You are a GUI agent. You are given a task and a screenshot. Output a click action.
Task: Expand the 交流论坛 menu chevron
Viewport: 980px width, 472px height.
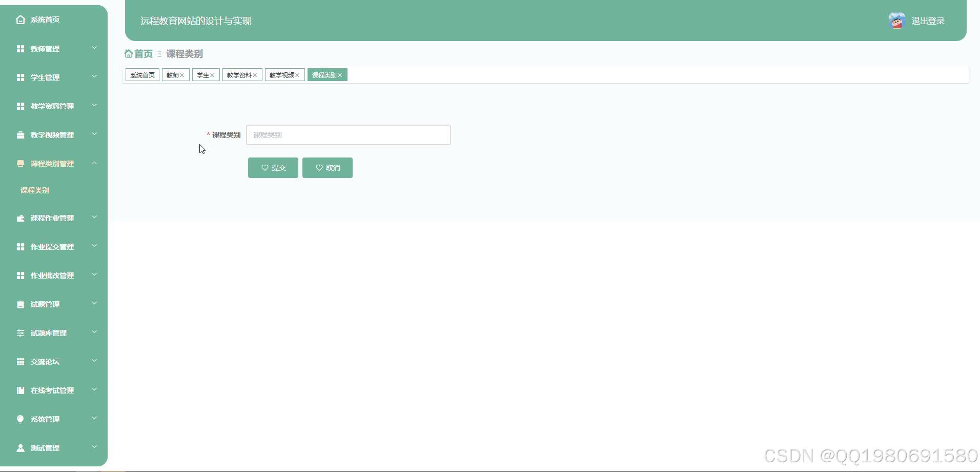coord(94,361)
